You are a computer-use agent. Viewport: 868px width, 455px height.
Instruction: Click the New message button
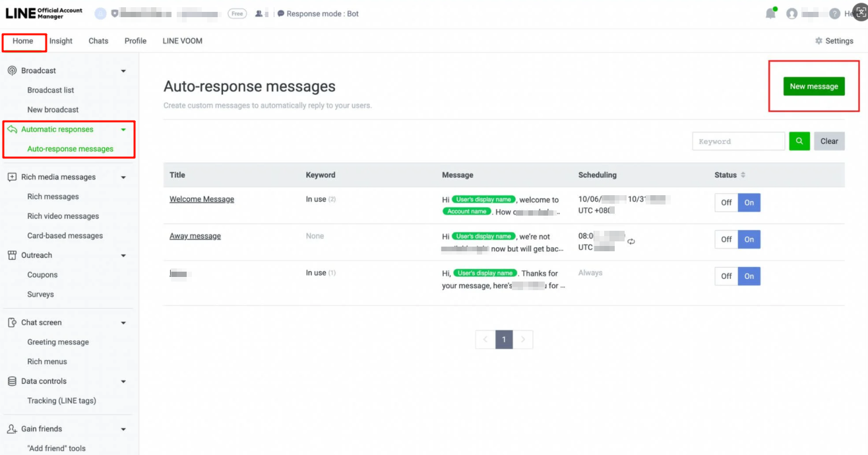click(813, 86)
